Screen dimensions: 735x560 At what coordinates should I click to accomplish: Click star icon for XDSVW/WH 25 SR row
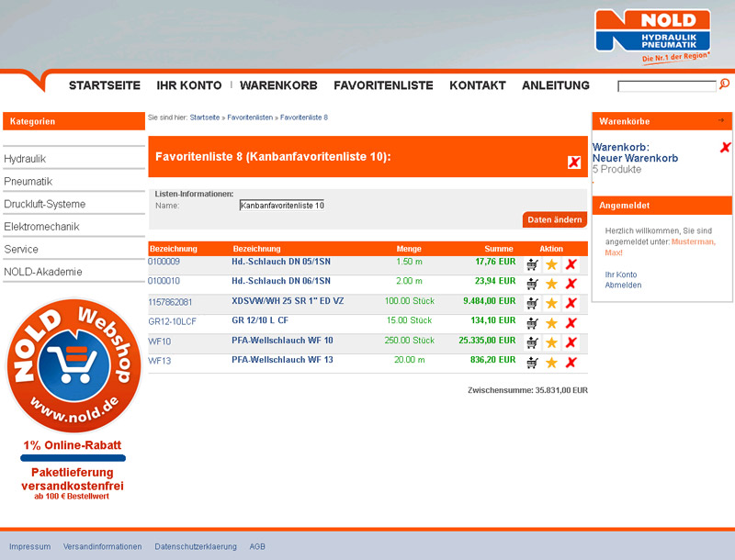point(552,304)
